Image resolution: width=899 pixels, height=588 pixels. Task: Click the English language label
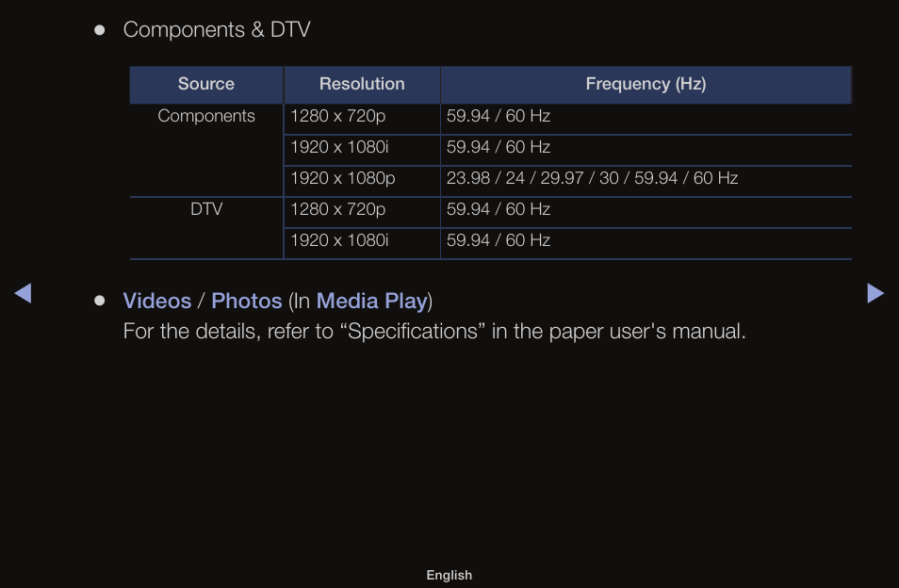449,575
